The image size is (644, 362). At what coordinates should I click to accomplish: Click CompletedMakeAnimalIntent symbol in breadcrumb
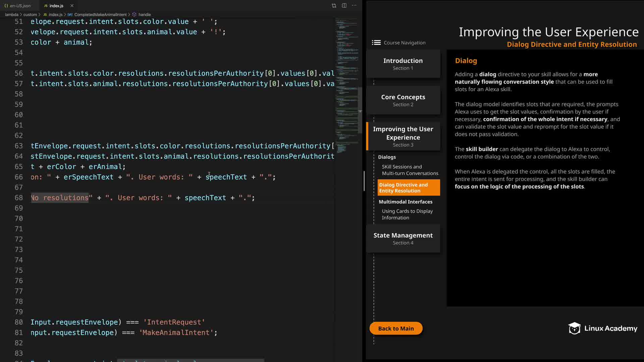100,15
